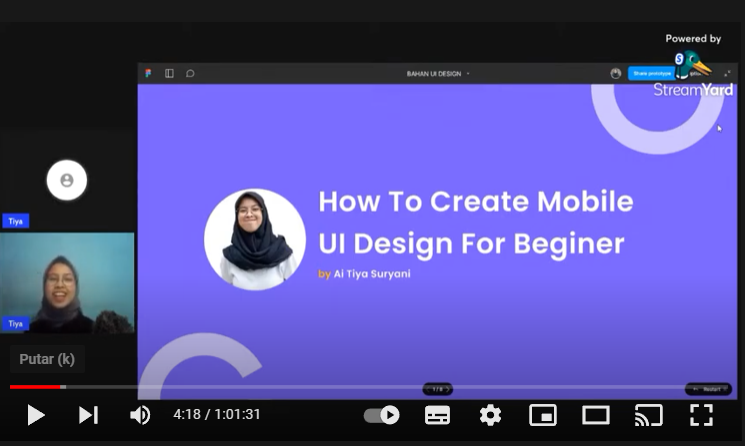This screenshot has height=446, width=745.
Task: Click the Restart prototype button
Action: click(x=708, y=389)
